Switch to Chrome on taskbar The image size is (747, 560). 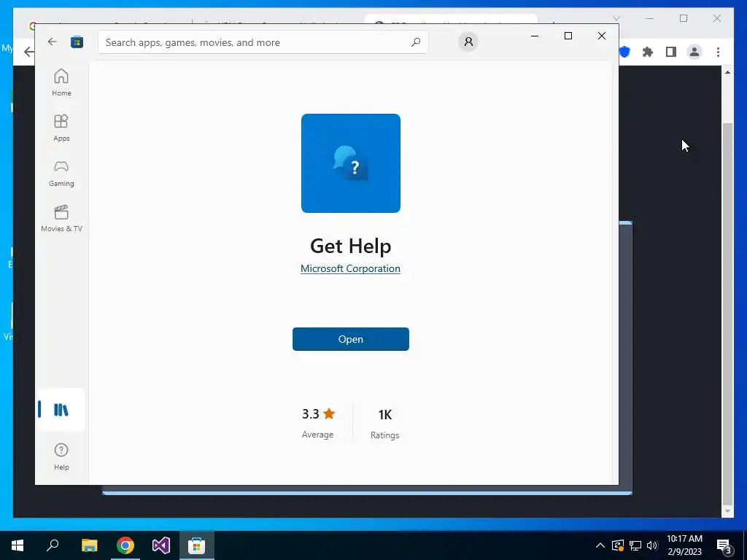pyautogui.click(x=125, y=545)
